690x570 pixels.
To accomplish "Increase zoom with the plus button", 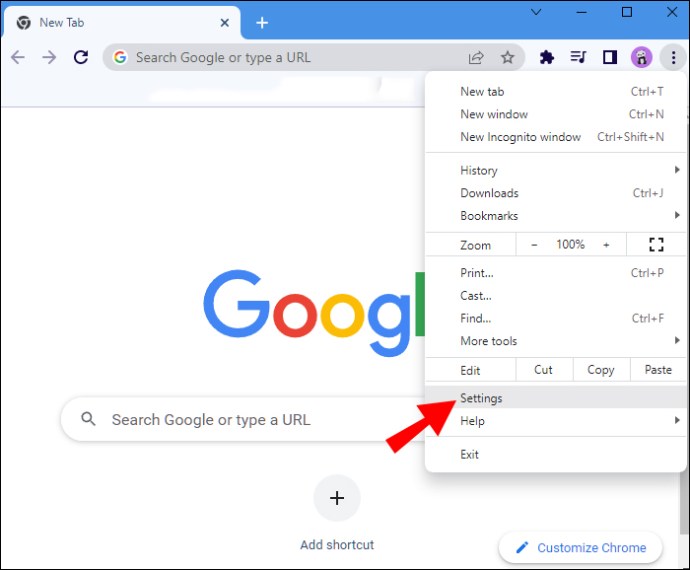I will pos(606,245).
